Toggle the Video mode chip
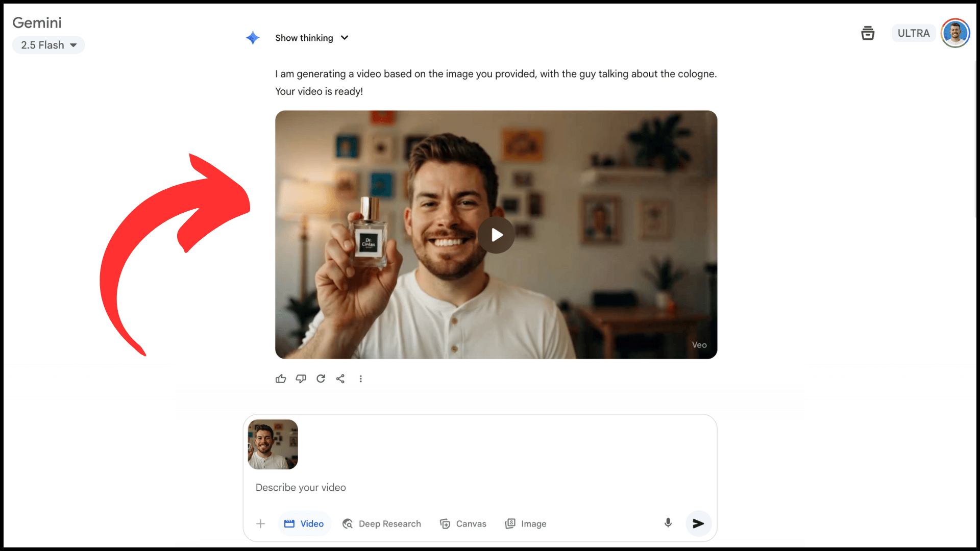 (304, 524)
